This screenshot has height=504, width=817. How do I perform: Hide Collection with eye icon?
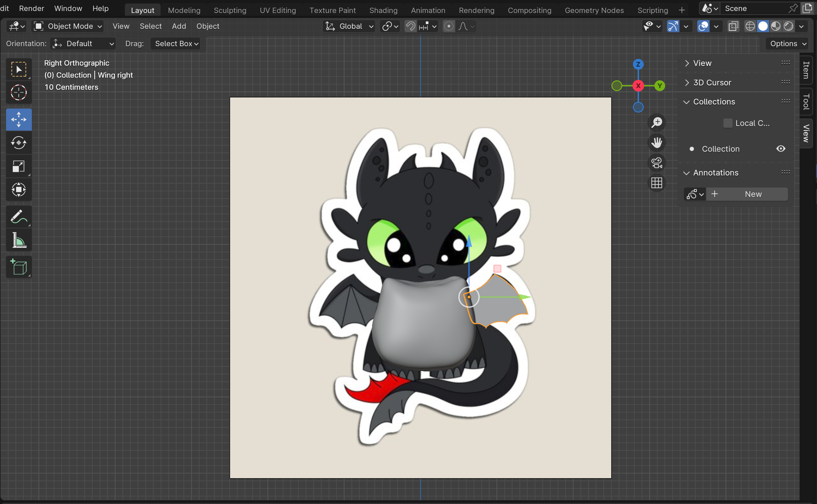(781, 149)
